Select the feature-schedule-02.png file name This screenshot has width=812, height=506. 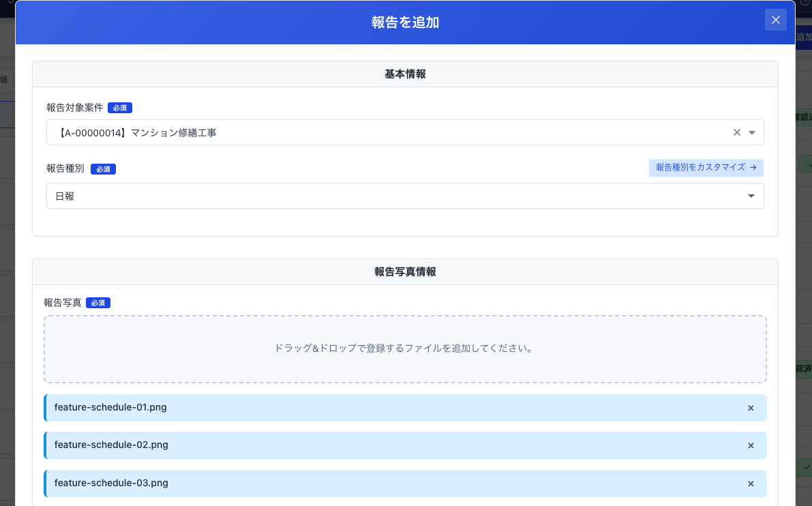(x=111, y=445)
